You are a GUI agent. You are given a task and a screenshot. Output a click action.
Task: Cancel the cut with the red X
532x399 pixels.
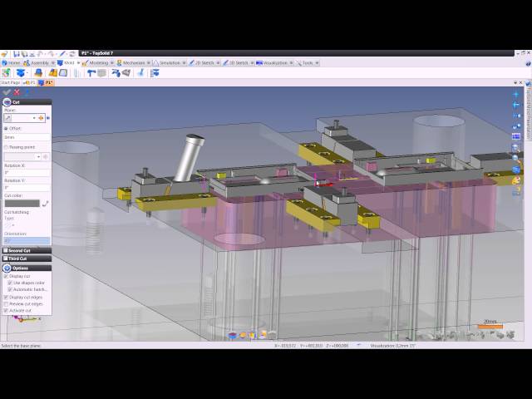pyautogui.click(x=16, y=92)
